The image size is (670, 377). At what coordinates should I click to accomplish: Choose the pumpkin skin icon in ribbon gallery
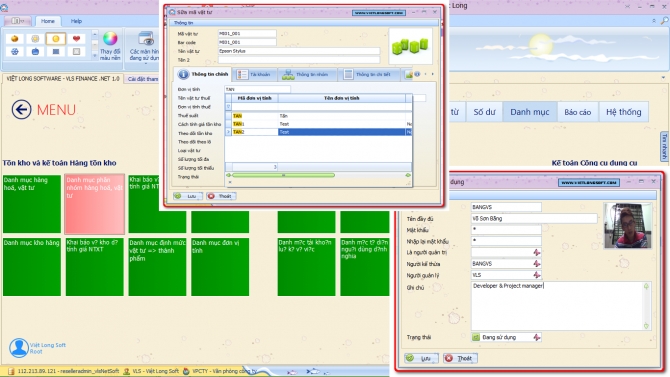point(15,39)
